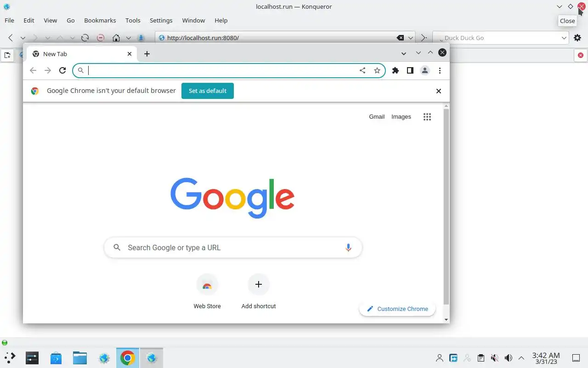Reload page in Konqueror toolbar
This screenshot has width=588, height=368.
click(85, 38)
